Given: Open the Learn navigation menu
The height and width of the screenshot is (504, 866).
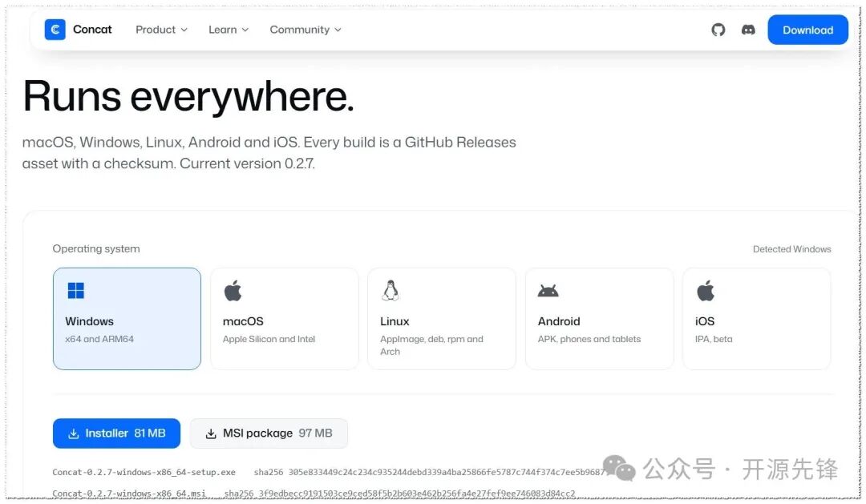Looking at the screenshot, I should click(x=229, y=30).
